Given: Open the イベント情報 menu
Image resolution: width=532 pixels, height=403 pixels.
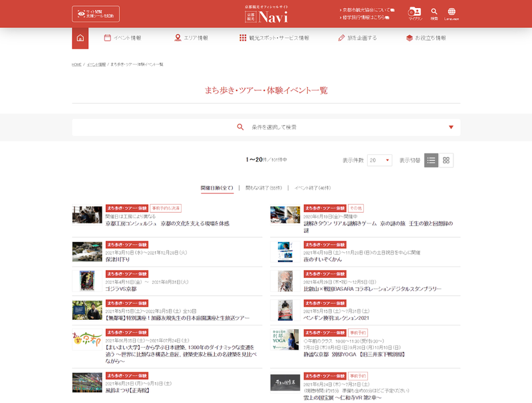Looking at the screenshot, I should point(122,38).
